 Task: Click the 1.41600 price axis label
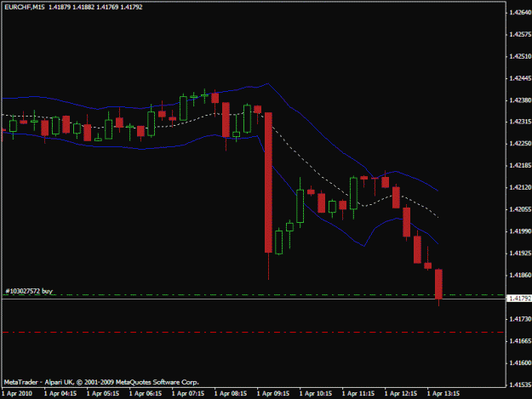[520, 362]
